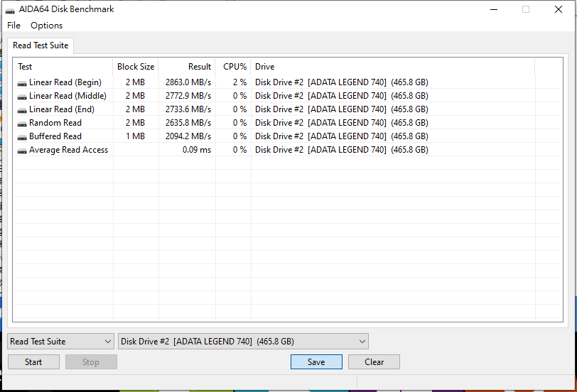Click the AIDA64 Disk Benchmark title bar icon

tap(10, 10)
